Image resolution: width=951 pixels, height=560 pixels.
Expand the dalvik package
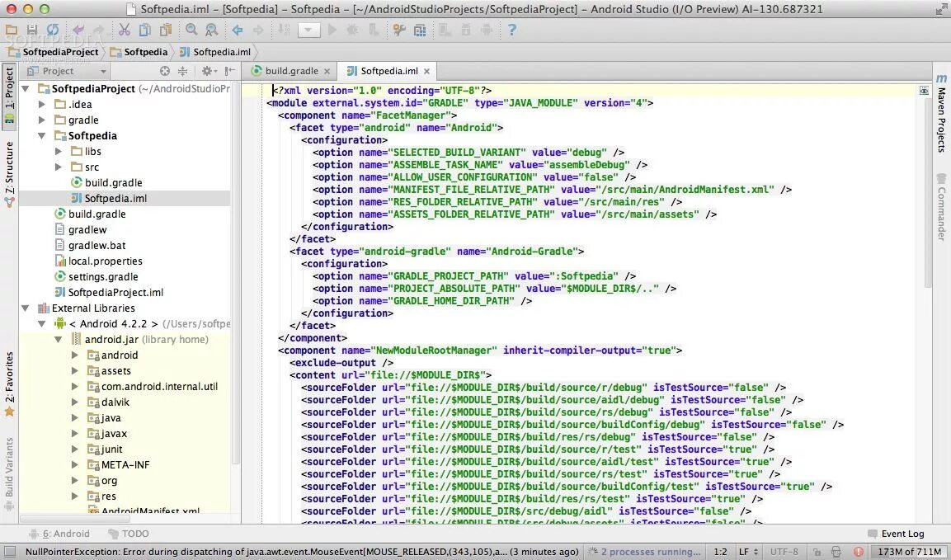click(74, 402)
